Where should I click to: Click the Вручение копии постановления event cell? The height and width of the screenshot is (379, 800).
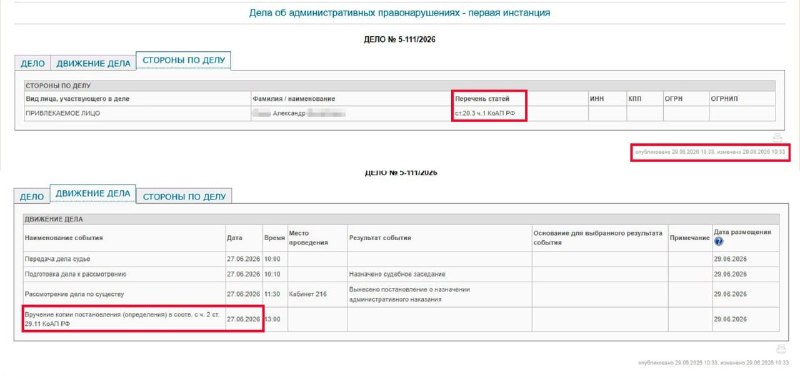[x=124, y=319]
